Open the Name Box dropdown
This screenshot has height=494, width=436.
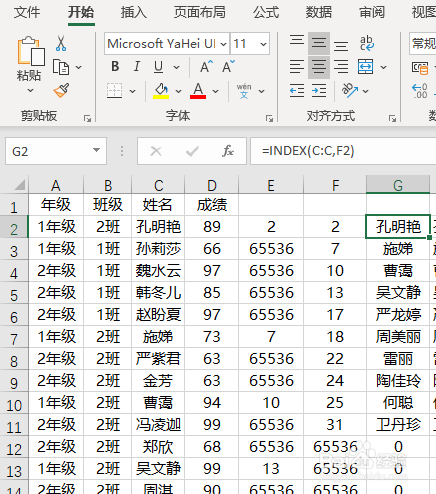(97, 150)
